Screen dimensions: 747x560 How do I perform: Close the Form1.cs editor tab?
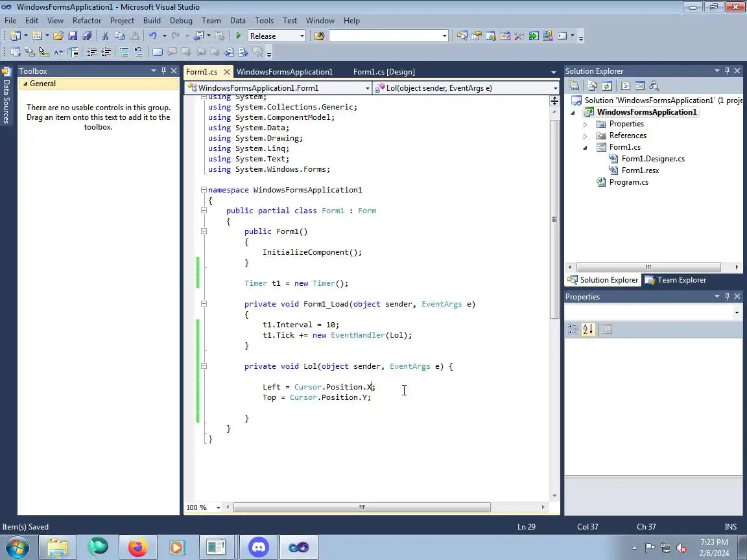pos(227,72)
